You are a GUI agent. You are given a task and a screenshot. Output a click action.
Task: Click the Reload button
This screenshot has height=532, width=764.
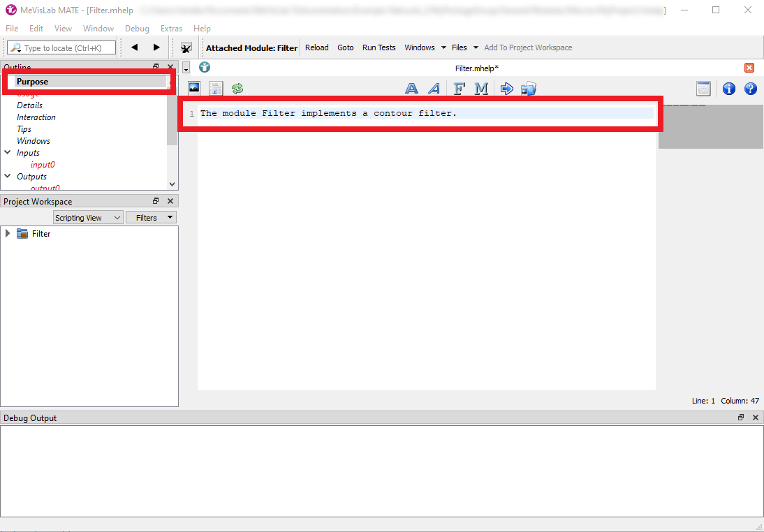316,47
